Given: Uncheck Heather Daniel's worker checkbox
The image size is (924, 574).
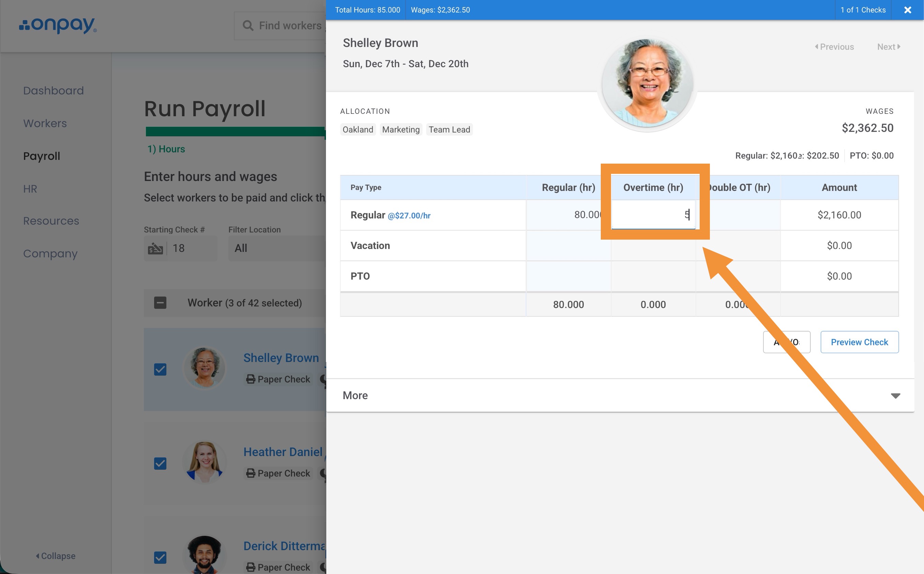Looking at the screenshot, I should tap(160, 463).
